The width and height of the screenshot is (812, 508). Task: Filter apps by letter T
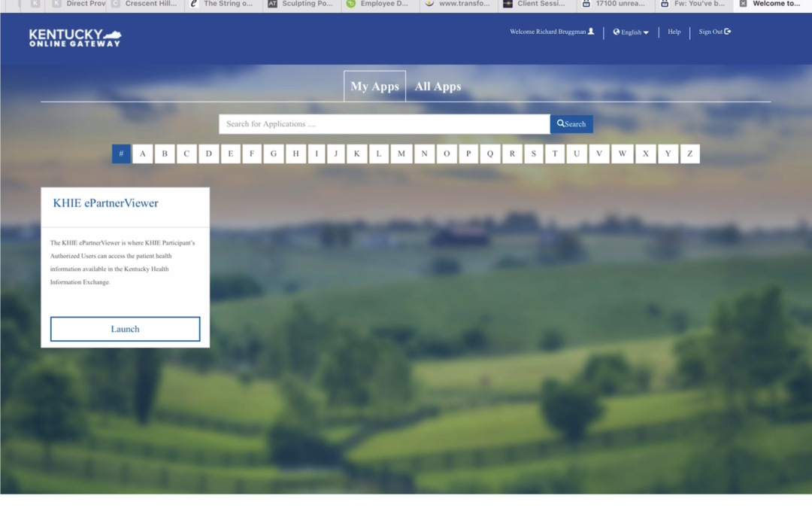(555, 154)
